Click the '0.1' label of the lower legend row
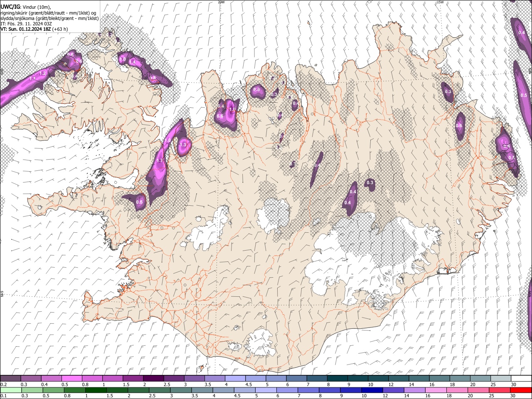The width and height of the screenshot is (532, 399). [3, 395]
